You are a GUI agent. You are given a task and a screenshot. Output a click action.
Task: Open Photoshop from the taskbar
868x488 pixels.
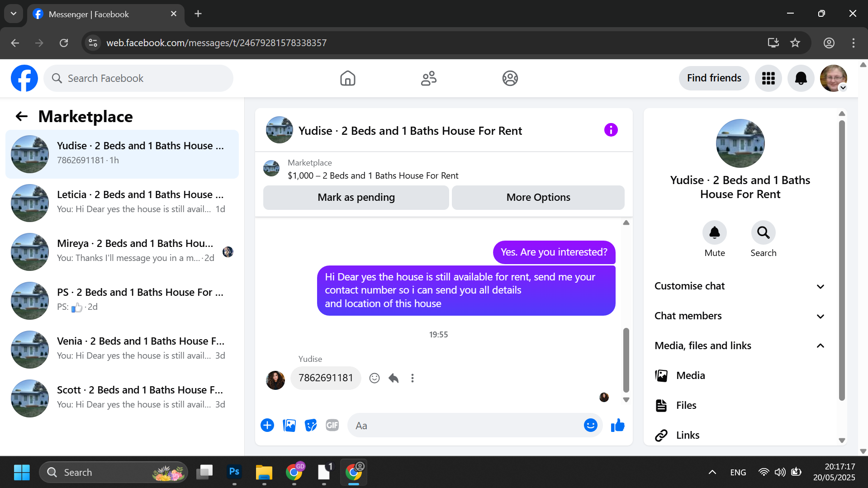pos(234,472)
